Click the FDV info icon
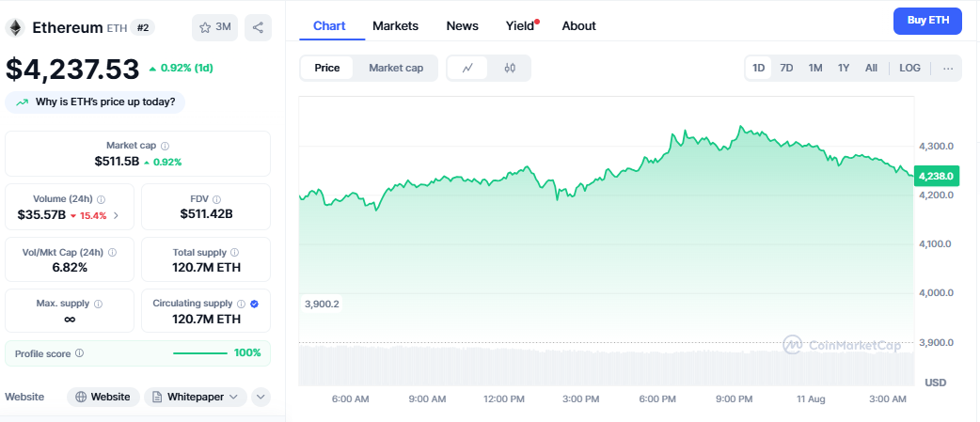This screenshot has height=422, width=980. pos(216,199)
